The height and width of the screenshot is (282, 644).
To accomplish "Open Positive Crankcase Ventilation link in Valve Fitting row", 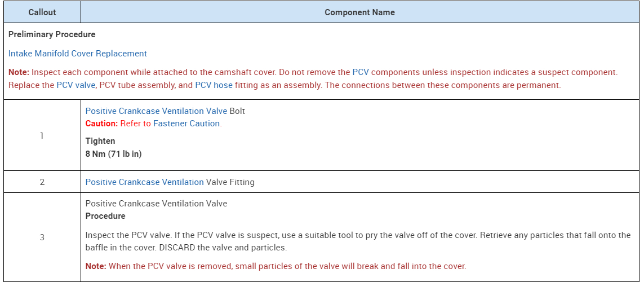I will tap(144, 182).
